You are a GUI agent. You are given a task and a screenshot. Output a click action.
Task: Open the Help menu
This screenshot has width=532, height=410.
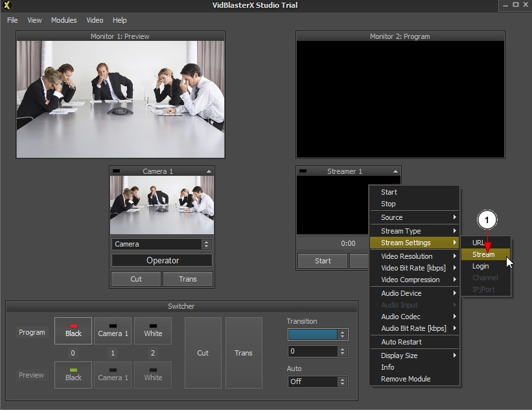[x=119, y=20]
